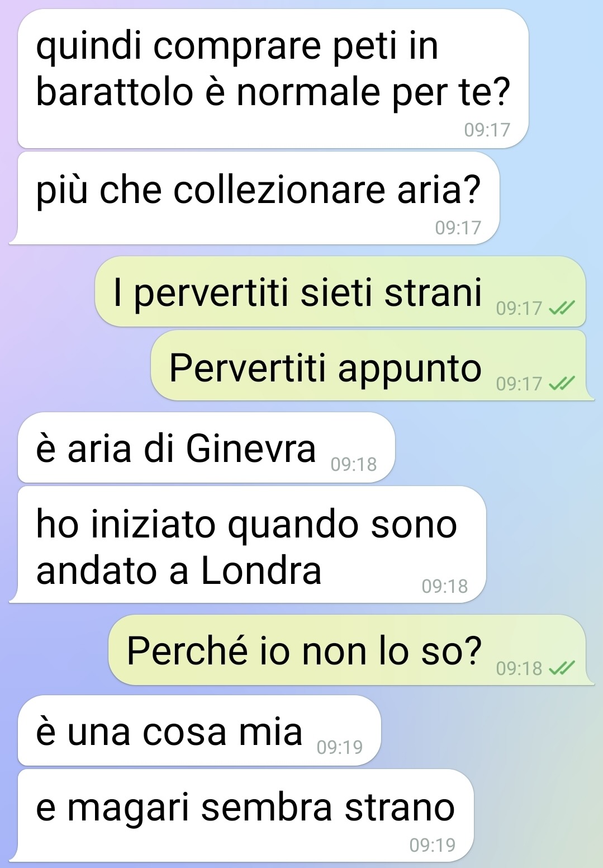The height and width of the screenshot is (868, 603).
Task: Select the 'è aria di Ginevra' message
Action: click(206, 447)
